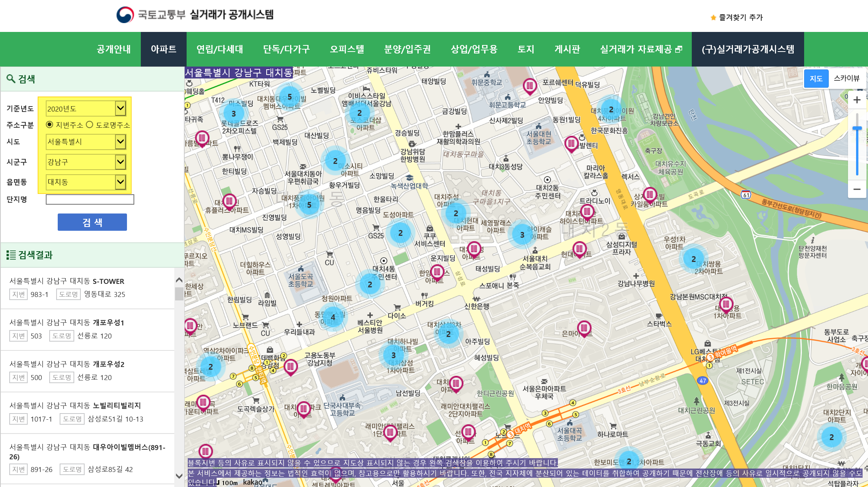Open the 연립/다세대 menu tab
The height and width of the screenshot is (487, 868).
coord(220,49)
